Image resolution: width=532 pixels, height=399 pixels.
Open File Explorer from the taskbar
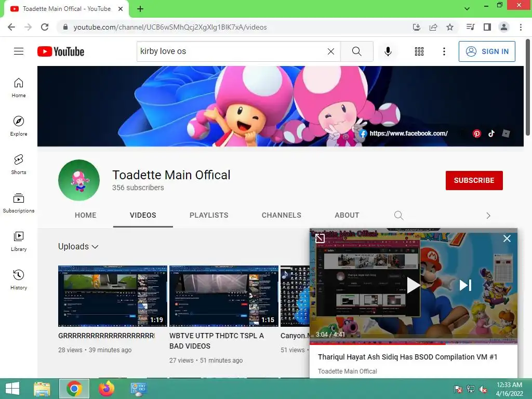42,389
